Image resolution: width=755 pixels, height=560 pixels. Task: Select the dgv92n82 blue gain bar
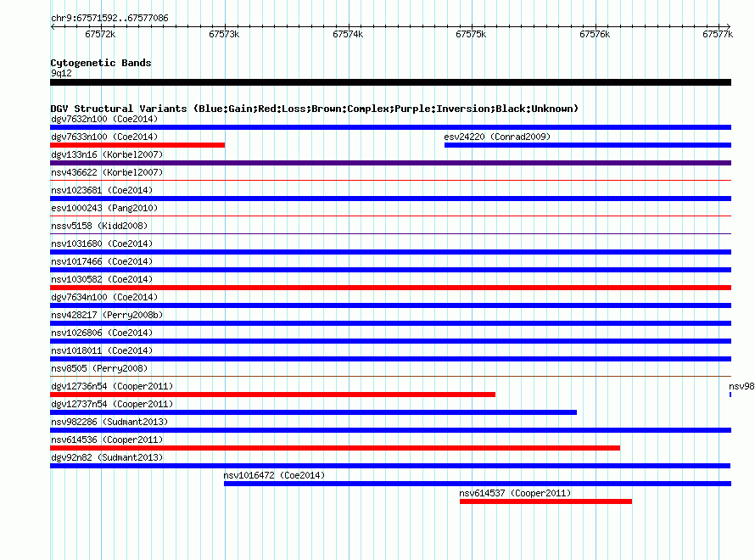click(390, 466)
